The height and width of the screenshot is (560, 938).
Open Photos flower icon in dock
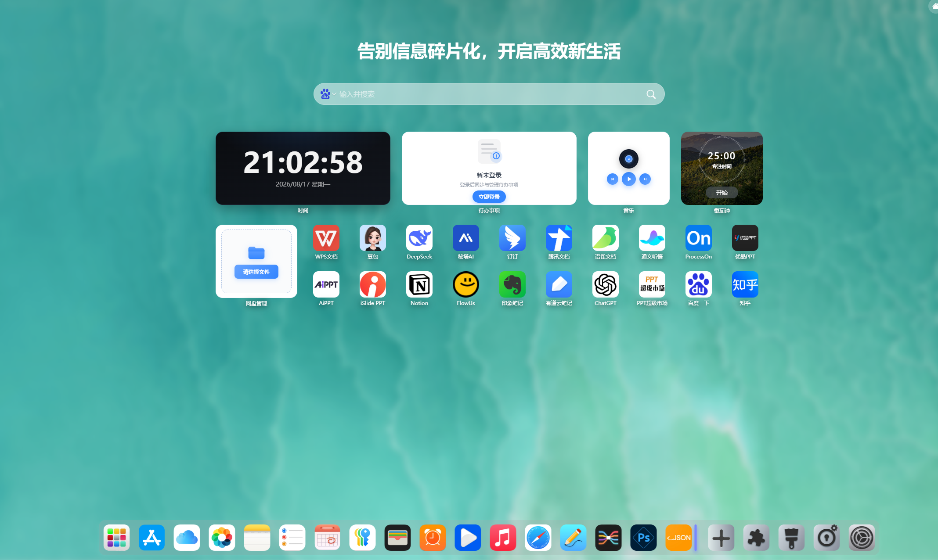point(222,538)
